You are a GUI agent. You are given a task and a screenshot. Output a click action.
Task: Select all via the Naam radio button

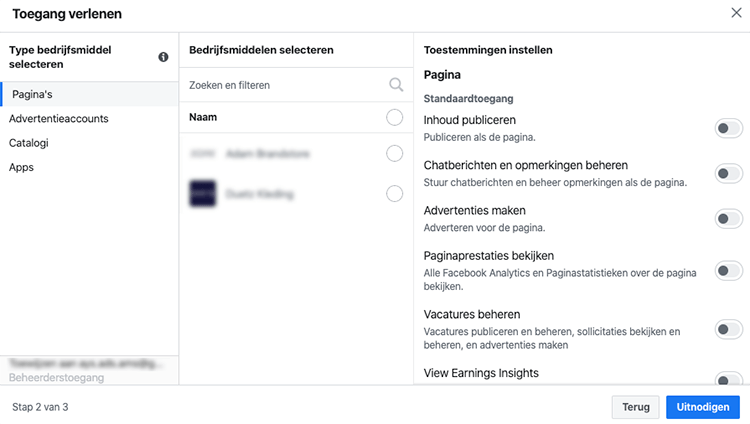point(394,117)
